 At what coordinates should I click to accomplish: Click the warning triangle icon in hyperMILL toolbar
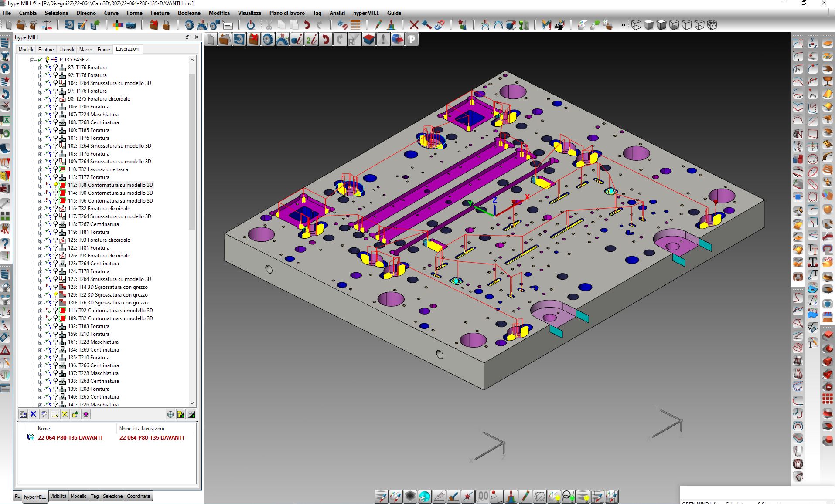tap(383, 40)
